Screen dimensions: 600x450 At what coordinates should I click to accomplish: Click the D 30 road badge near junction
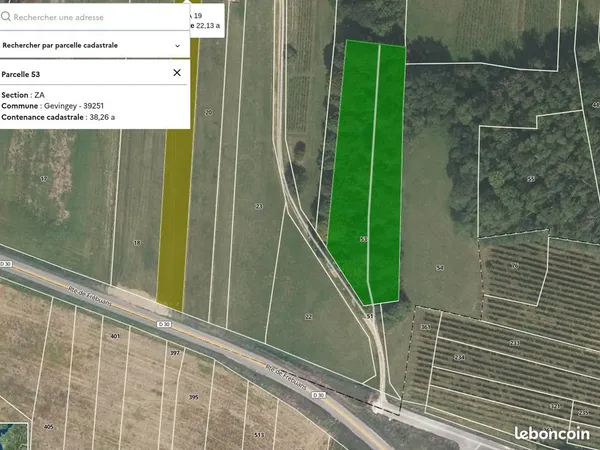point(319,395)
